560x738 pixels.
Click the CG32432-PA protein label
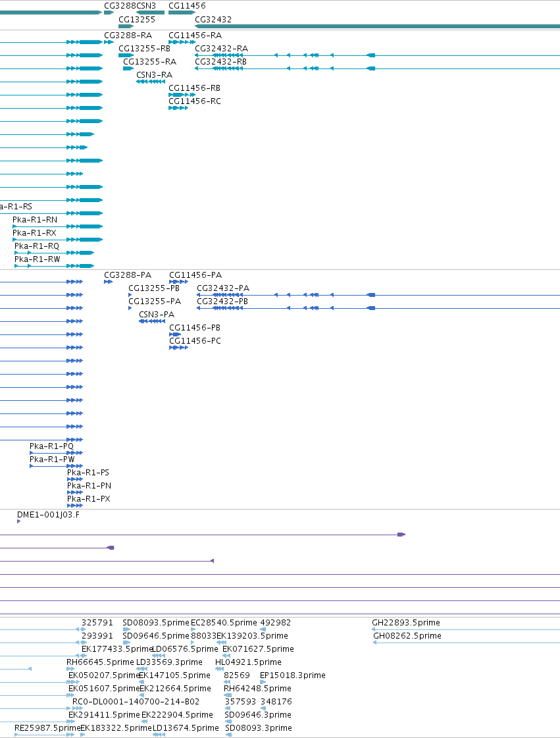click(x=223, y=288)
